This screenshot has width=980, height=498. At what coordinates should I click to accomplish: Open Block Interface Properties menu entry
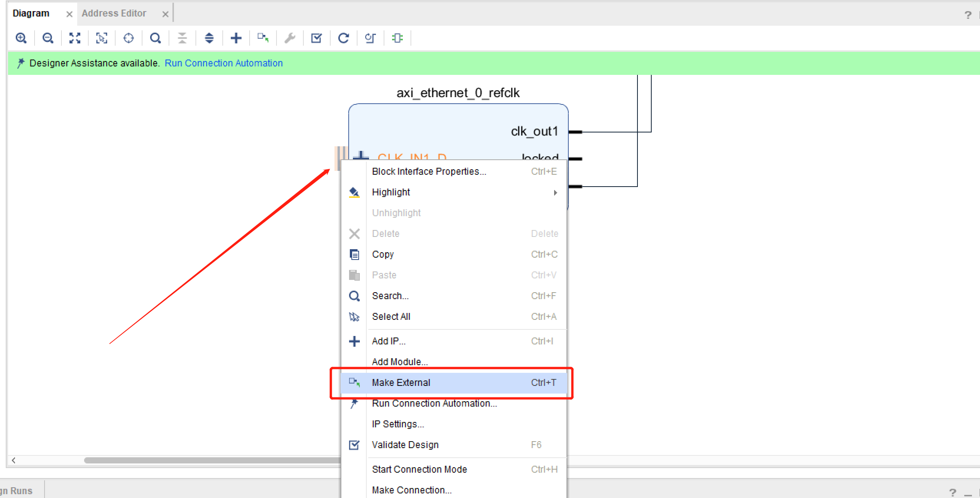click(x=454, y=171)
